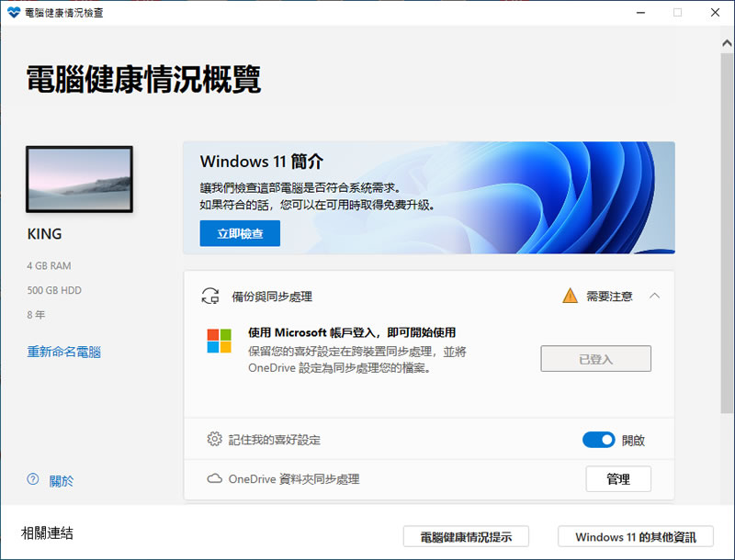Viewport: 735px width, 560px height.
Task: Close the PC Health Check window
Action: (715, 13)
